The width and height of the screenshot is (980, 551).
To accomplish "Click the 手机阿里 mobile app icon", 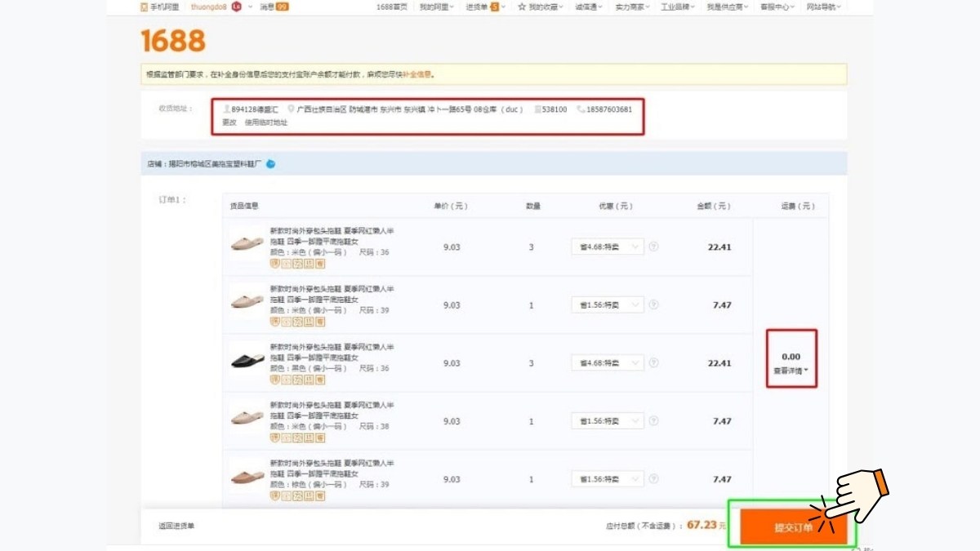I will click(x=145, y=7).
